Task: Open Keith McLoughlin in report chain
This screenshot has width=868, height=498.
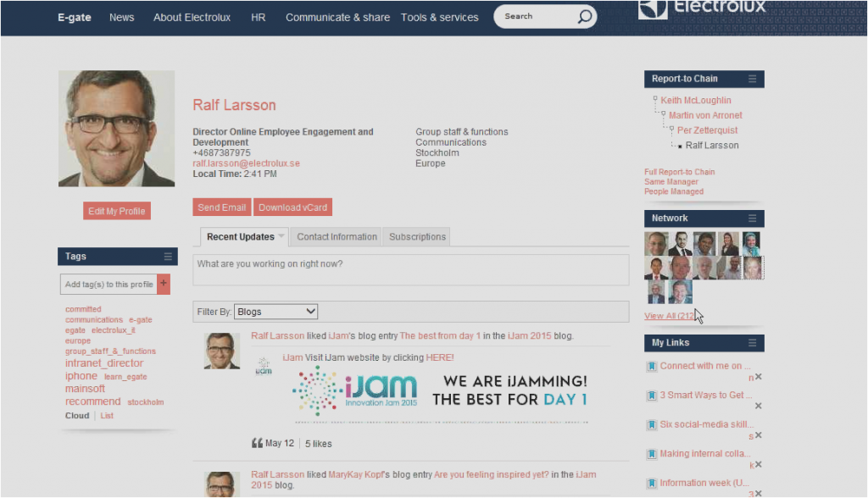Action: click(x=695, y=101)
